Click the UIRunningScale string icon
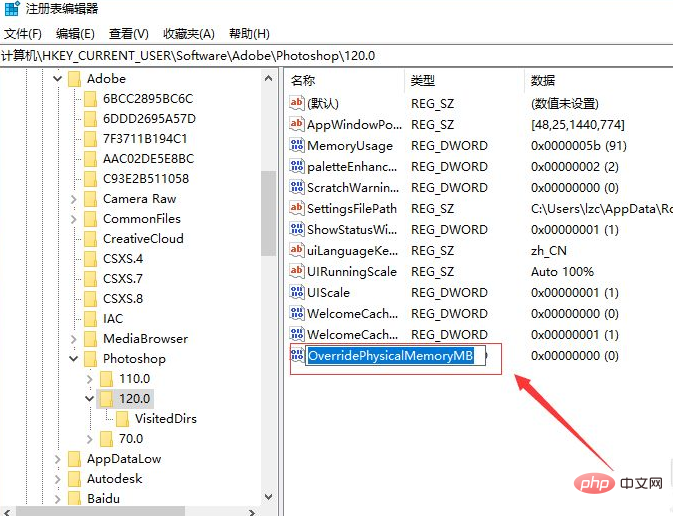673x516 pixels. (x=297, y=271)
